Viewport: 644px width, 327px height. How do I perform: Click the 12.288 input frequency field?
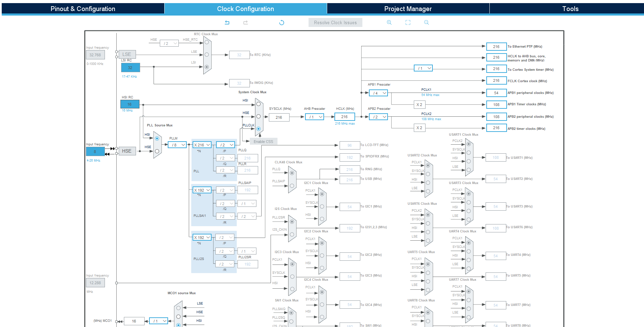[95, 282]
